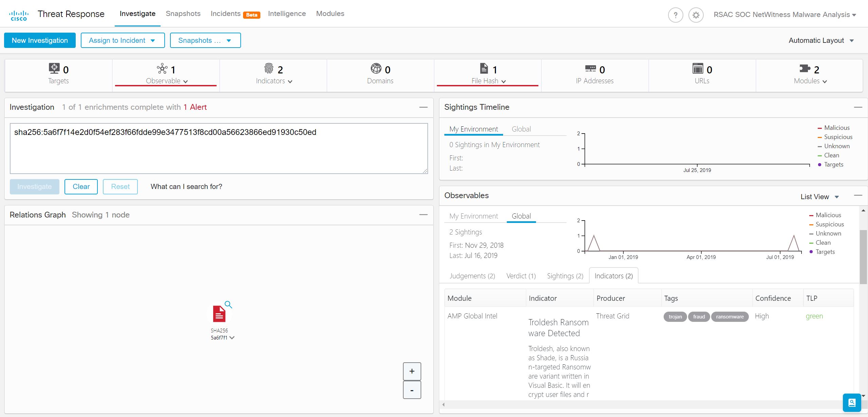The image size is (868, 417).
Task: Click the Cisco logo
Action: (19, 15)
